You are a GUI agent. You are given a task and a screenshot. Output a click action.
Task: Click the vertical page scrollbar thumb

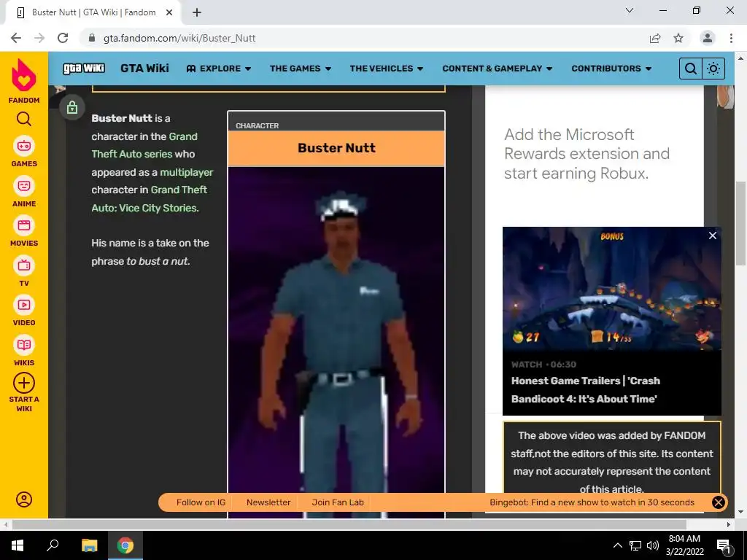pos(740,223)
